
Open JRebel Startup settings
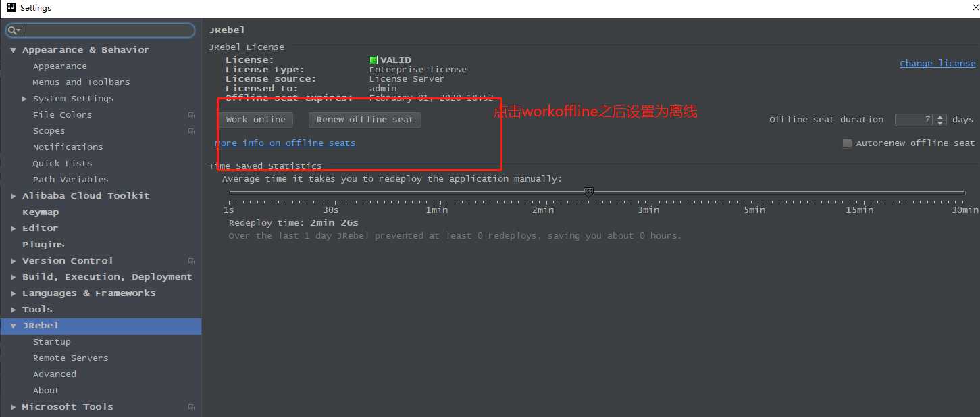[52, 342]
